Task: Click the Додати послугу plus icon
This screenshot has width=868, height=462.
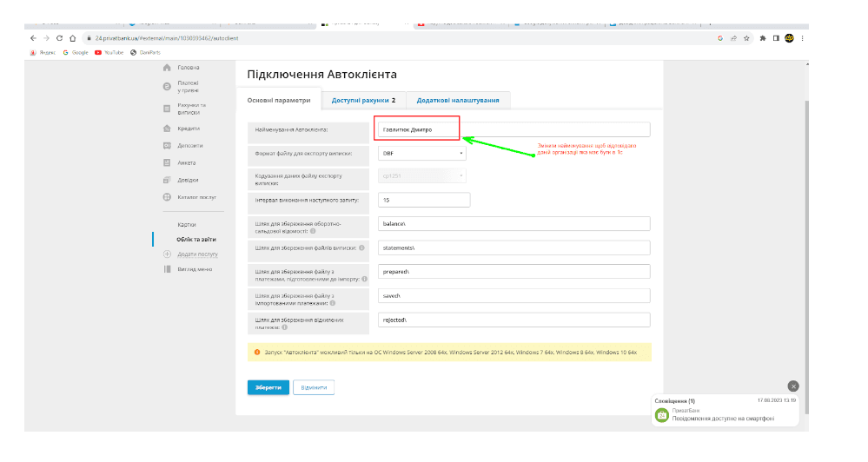Action: [x=167, y=254]
